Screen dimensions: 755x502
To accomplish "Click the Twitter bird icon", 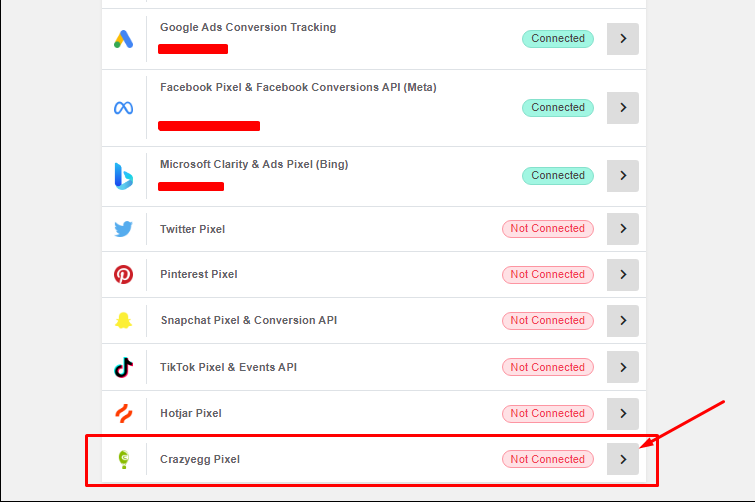I will pos(123,229).
